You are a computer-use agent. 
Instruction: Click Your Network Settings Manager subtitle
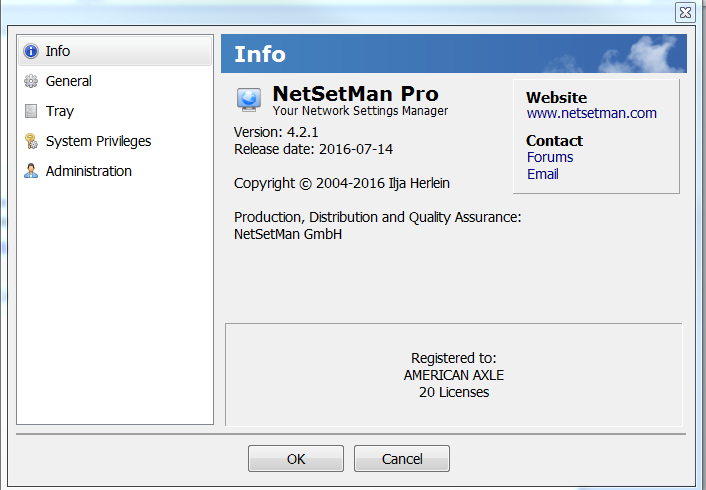click(x=360, y=111)
